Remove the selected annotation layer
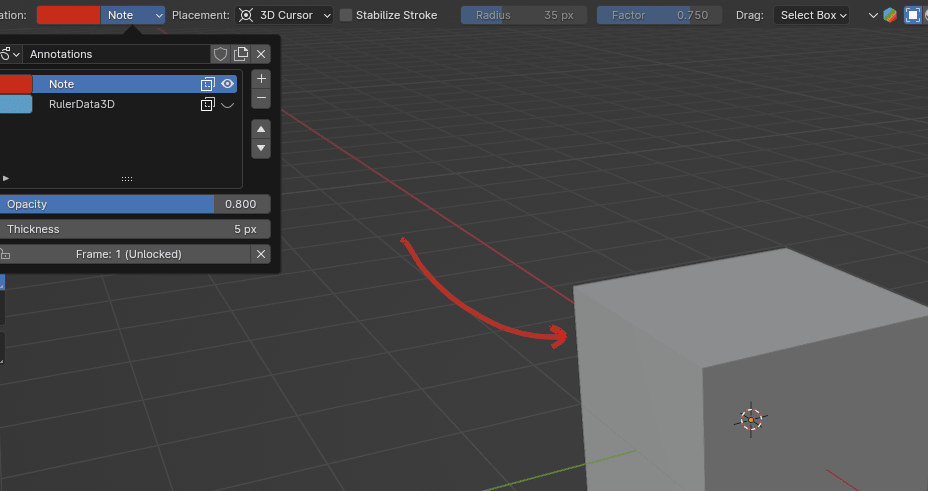The height and width of the screenshot is (491, 928). 261,98
